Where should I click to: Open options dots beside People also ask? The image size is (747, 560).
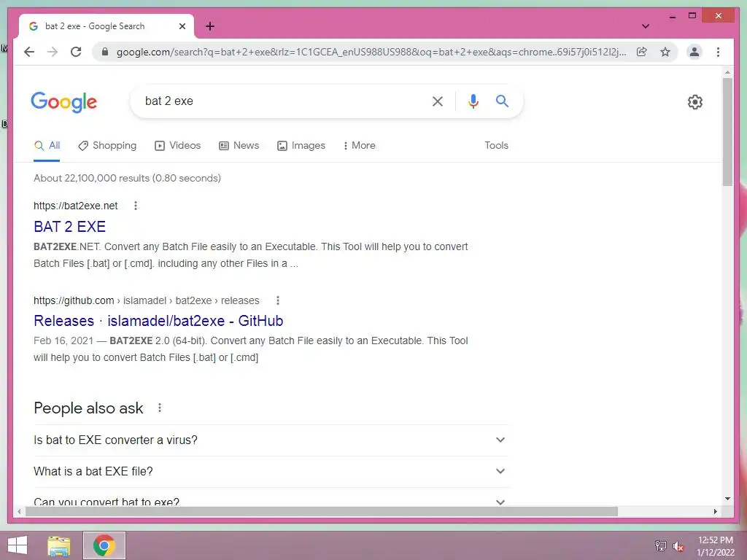point(160,408)
